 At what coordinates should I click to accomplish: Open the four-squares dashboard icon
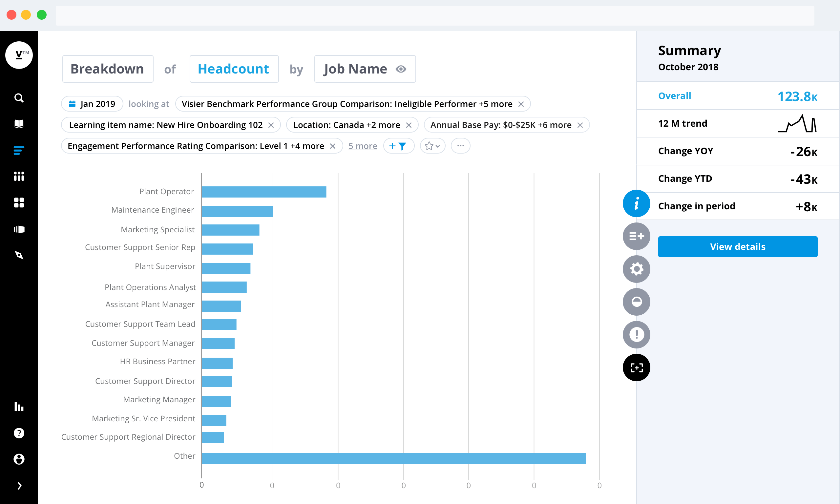point(19,203)
